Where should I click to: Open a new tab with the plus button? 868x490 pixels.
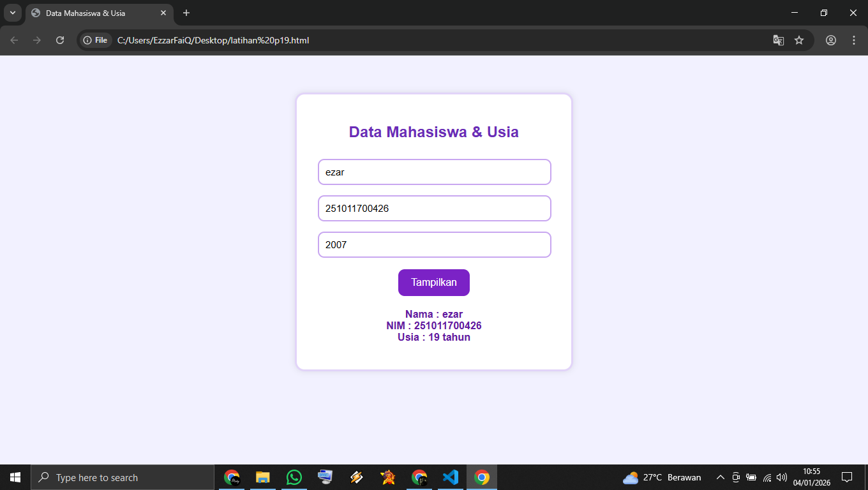pos(186,13)
